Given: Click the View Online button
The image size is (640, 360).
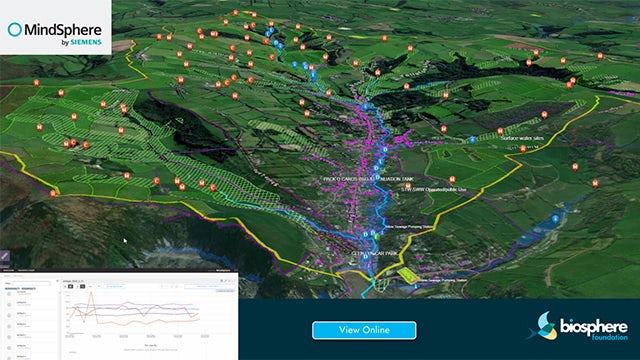Looking at the screenshot, I should point(364,330).
